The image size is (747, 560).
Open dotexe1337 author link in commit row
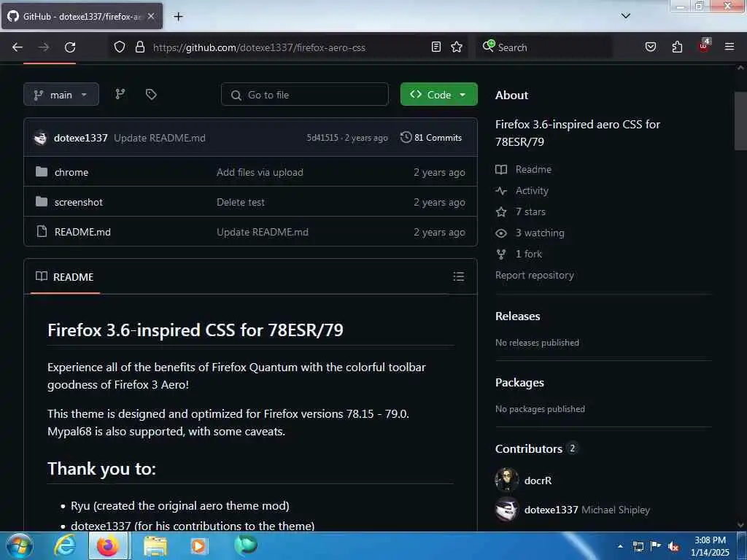click(80, 138)
